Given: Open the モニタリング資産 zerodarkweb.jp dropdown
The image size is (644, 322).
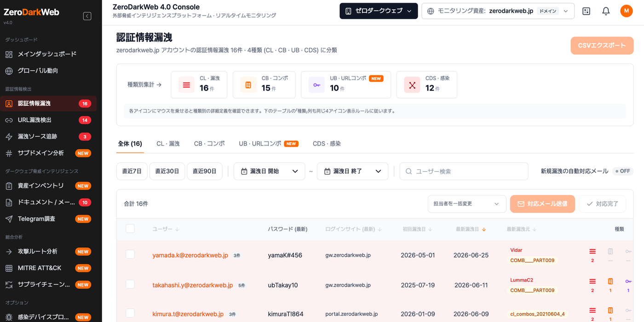Looking at the screenshot, I should point(498,11).
